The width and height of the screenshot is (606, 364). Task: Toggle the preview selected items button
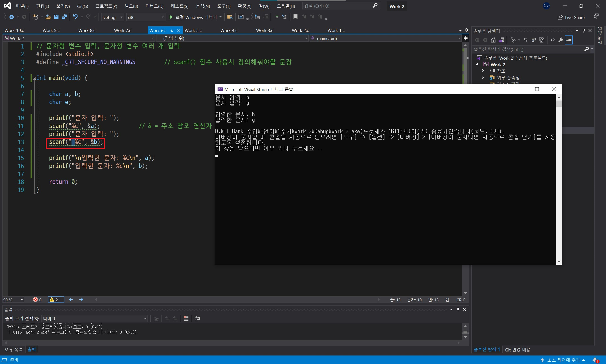[569, 40]
